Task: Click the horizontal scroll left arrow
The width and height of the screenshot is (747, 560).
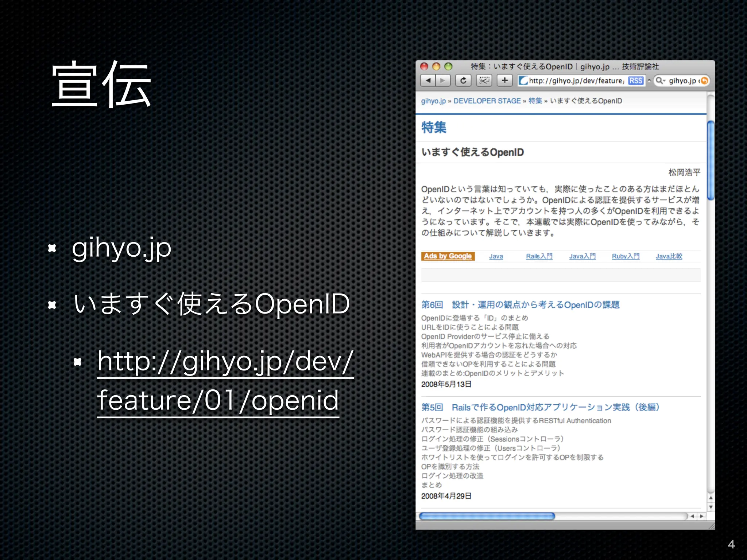Action: pyautogui.click(x=692, y=516)
